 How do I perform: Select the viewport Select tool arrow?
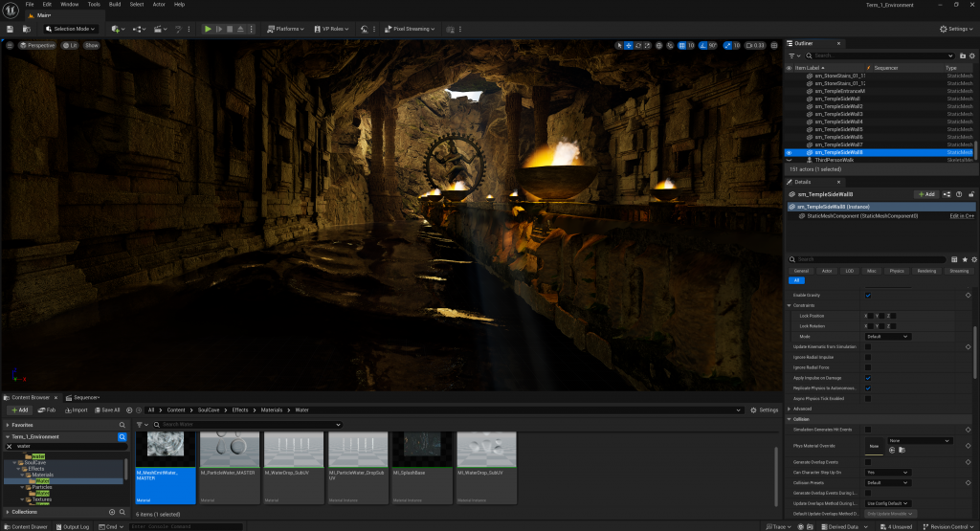pyautogui.click(x=619, y=45)
